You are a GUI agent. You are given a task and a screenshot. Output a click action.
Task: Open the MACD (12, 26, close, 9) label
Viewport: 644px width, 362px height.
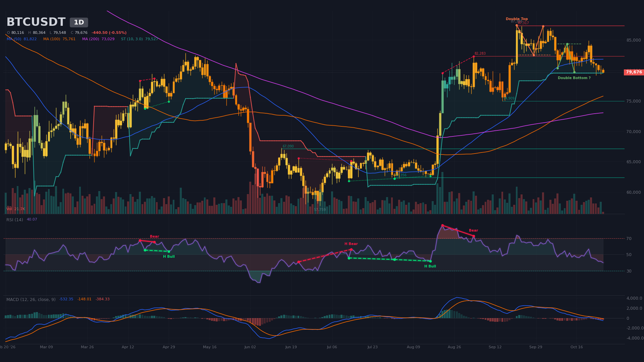31,299
